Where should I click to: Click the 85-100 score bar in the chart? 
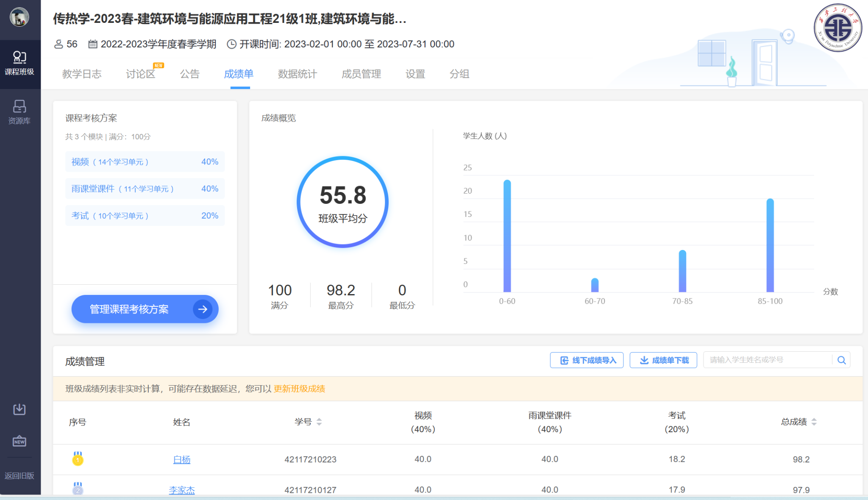point(770,246)
